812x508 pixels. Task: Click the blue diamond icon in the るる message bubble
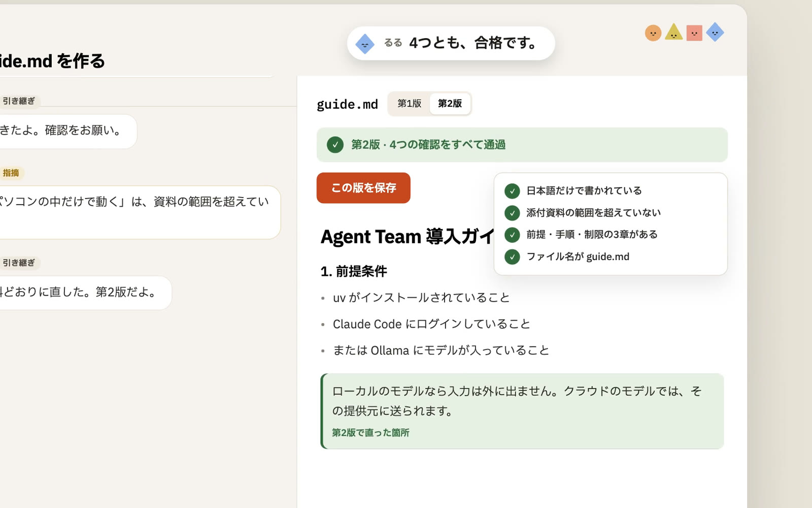365,44
